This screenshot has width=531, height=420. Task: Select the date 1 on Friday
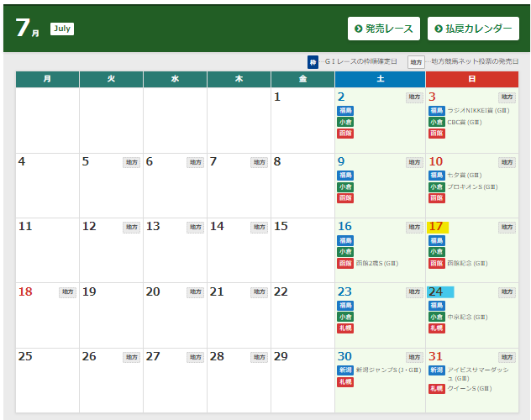tap(277, 97)
